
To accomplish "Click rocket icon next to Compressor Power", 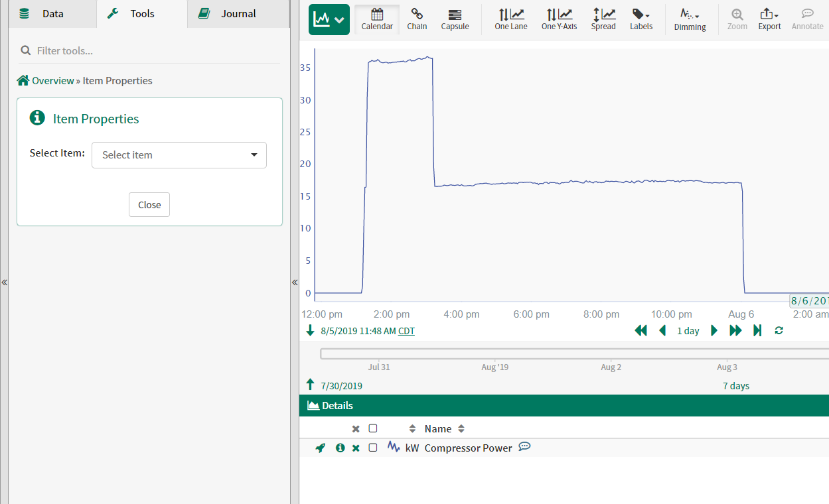I will 321,448.
